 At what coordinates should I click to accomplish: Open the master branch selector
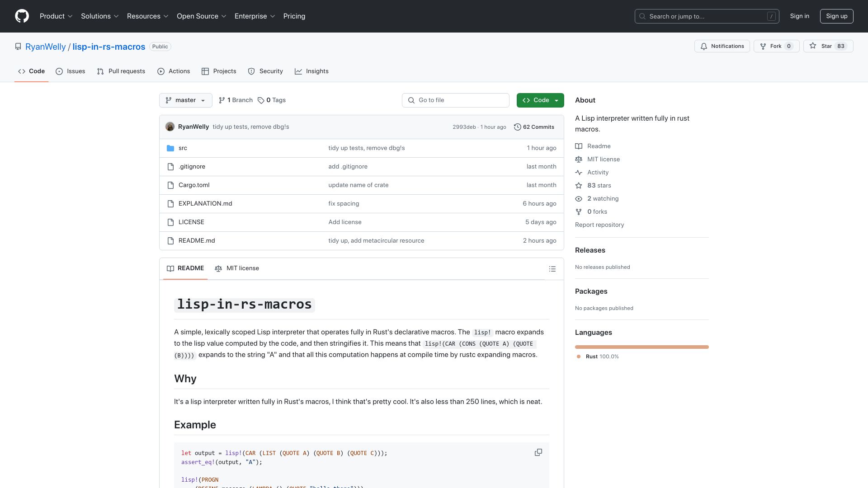(185, 100)
